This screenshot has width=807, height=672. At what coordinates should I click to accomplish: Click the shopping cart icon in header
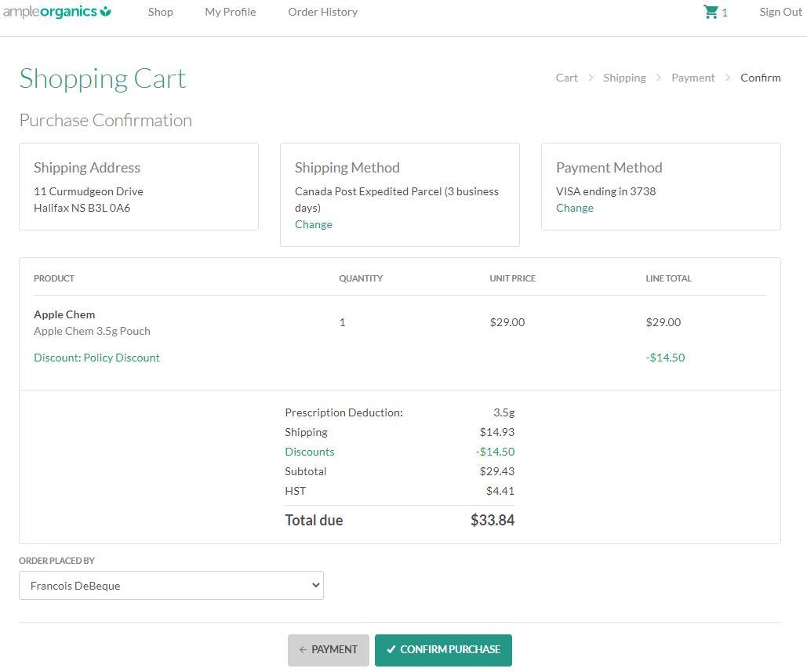711,12
